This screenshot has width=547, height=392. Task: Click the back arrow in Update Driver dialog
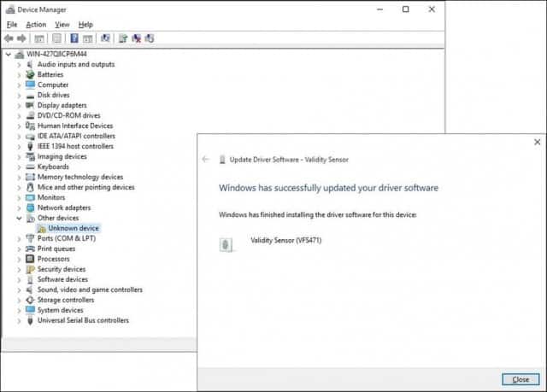point(205,159)
